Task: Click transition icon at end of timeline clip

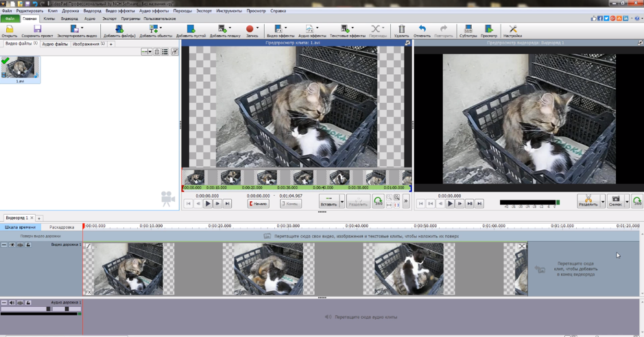Action: pos(522,246)
